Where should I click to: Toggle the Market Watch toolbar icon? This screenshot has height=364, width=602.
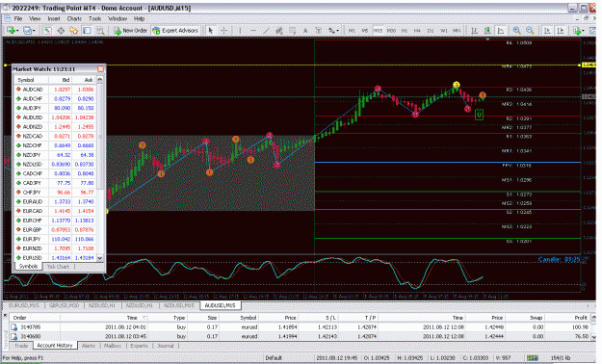[x=47, y=31]
